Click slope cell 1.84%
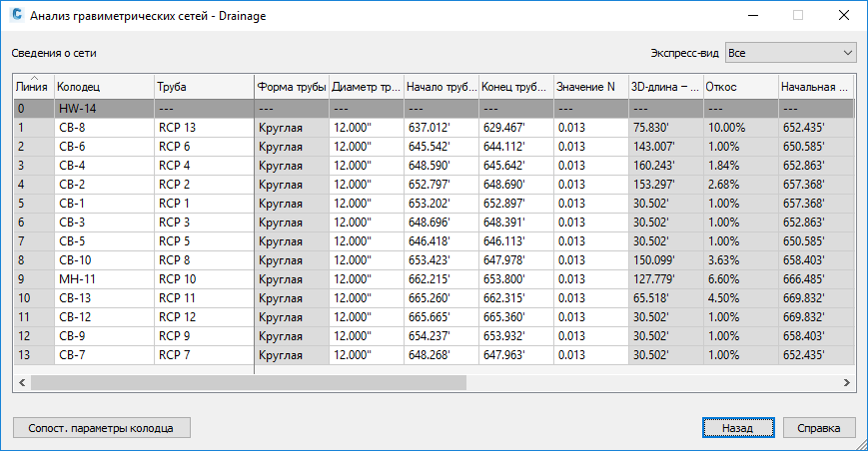The image size is (868, 451). (741, 166)
